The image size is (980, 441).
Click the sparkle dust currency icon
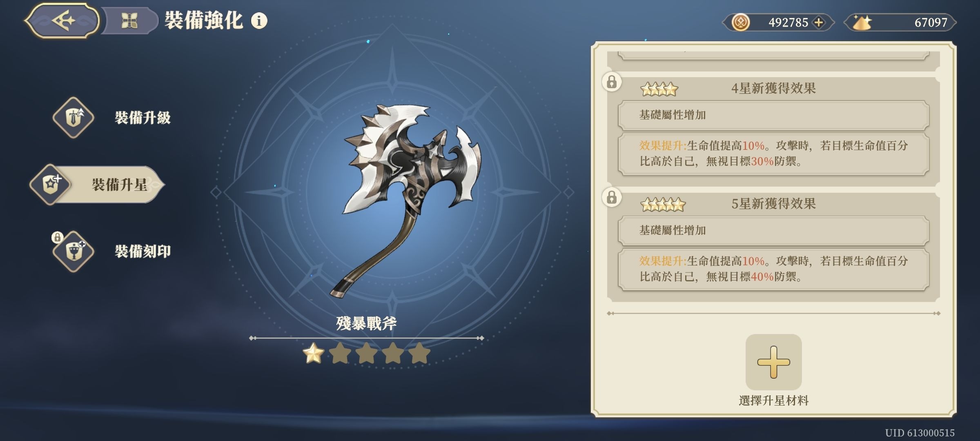click(862, 22)
